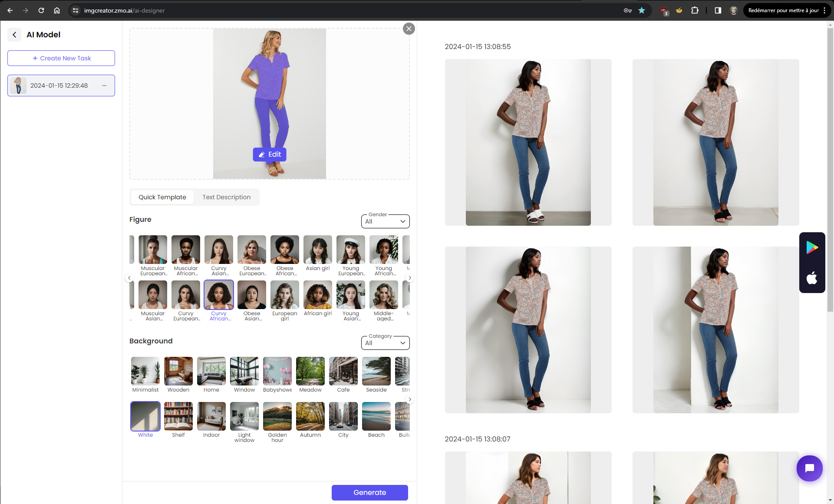Image resolution: width=834 pixels, height=504 pixels.
Task: Select Muscular European figure
Action: point(153,256)
